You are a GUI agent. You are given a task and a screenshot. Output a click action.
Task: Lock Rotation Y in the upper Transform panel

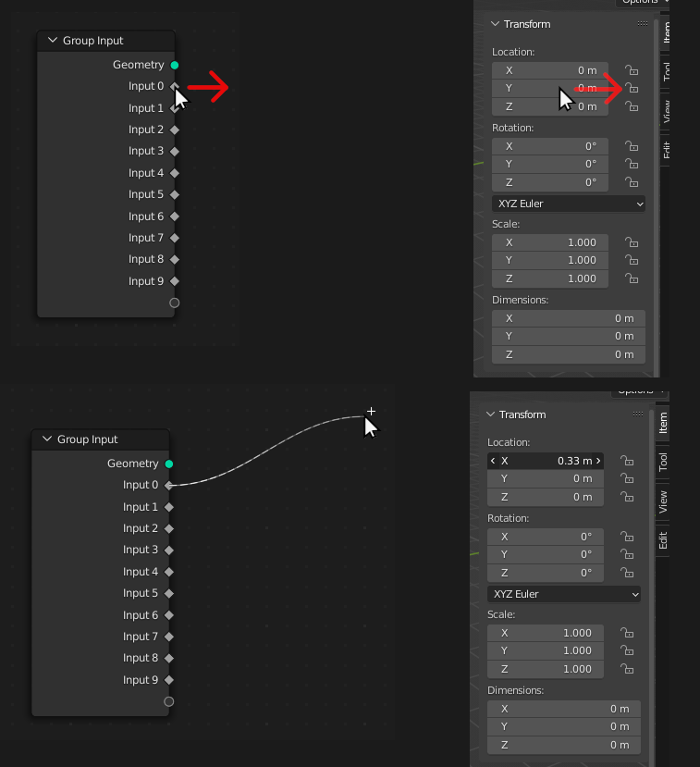click(x=632, y=164)
